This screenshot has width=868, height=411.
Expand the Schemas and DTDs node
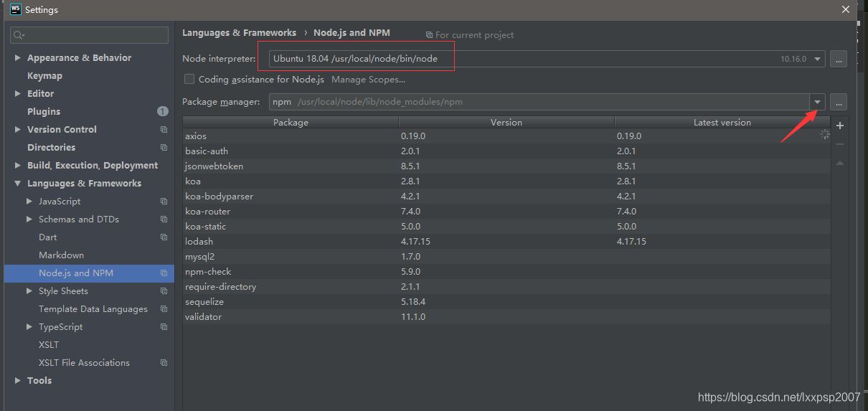(29, 219)
